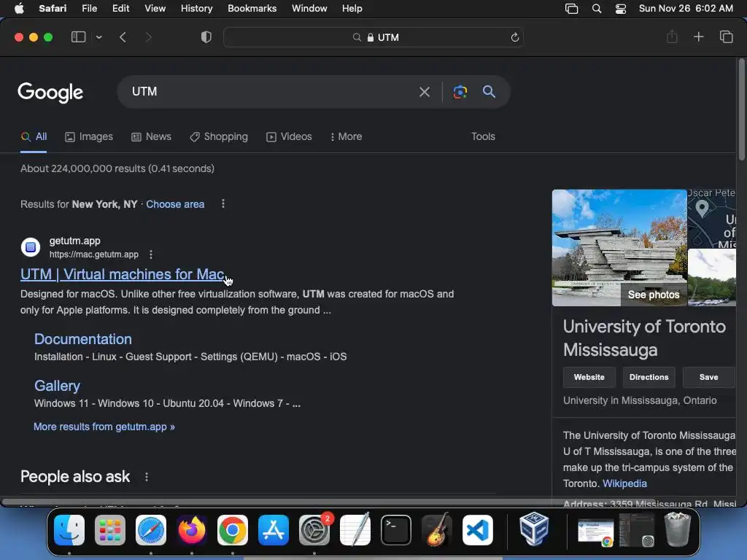Open Firefox from the Dock
Image resolution: width=747 pixels, height=560 pixels.
(x=192, y=530)
